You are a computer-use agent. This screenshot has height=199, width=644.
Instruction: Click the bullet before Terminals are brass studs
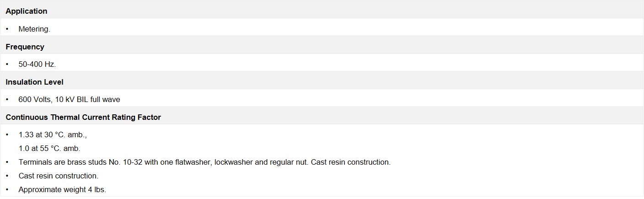[x=7, y=162]
